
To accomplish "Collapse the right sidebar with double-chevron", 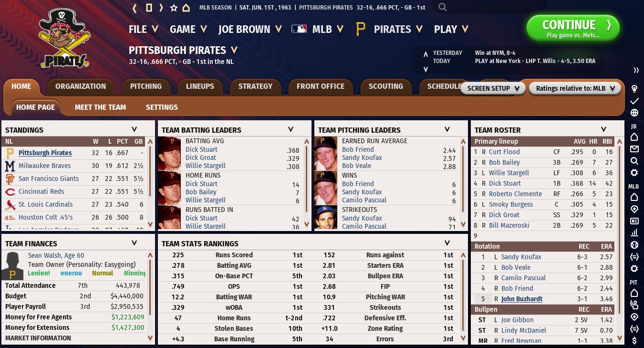I will pos(635,70).
